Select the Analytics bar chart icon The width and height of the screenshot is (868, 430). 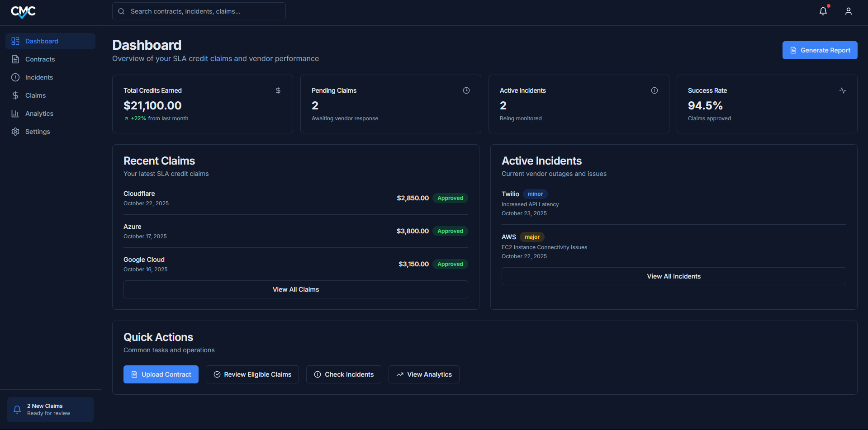[x=15, y=113]
